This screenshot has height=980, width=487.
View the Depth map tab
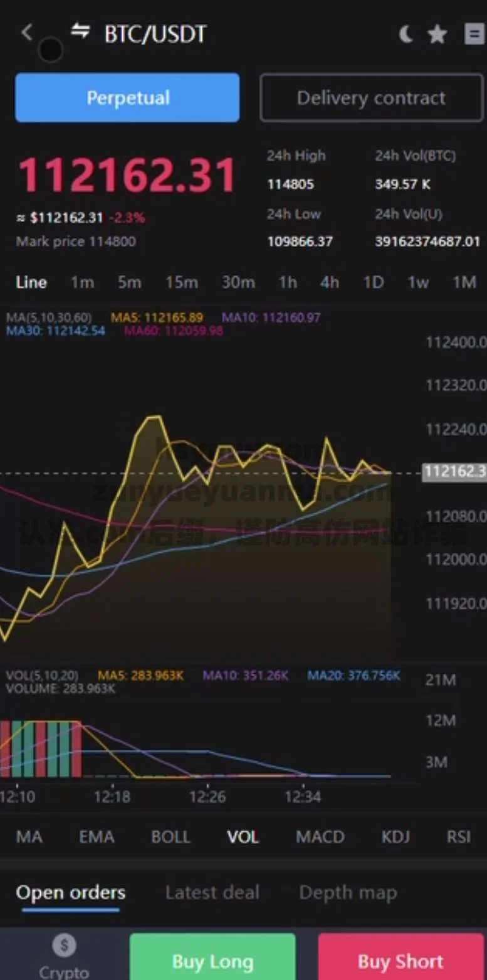point(348,892)
